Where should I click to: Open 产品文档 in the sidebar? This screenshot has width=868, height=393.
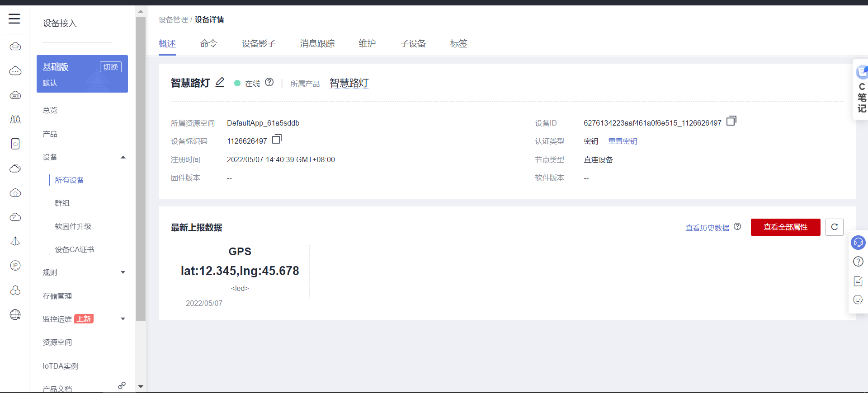[57, 388]
